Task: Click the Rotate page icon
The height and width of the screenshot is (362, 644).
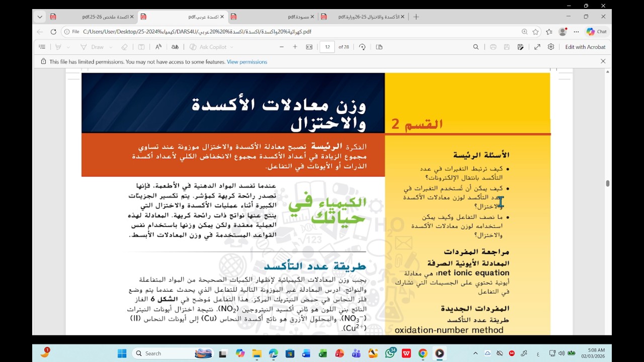Action: [x=362, y=47]
